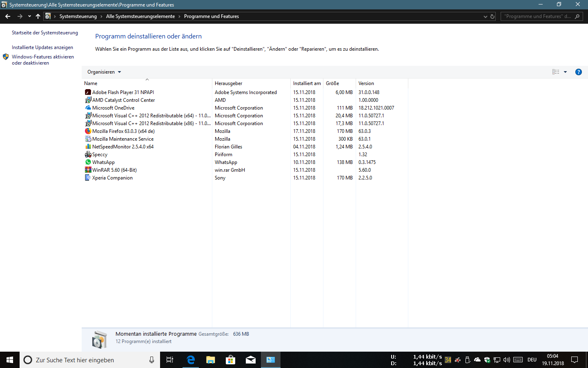The image size is (588, 368).
Task: Click Programme und Features breadcrumb
Action: (x=212, y=16)
